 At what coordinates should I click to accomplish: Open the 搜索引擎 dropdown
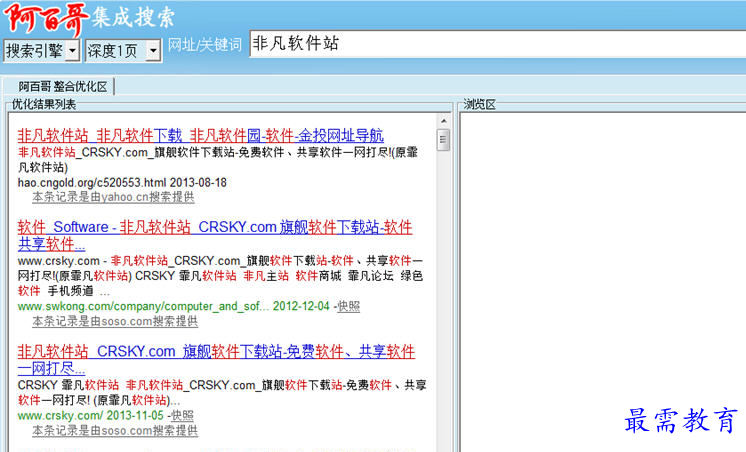[x=41, y=50]
